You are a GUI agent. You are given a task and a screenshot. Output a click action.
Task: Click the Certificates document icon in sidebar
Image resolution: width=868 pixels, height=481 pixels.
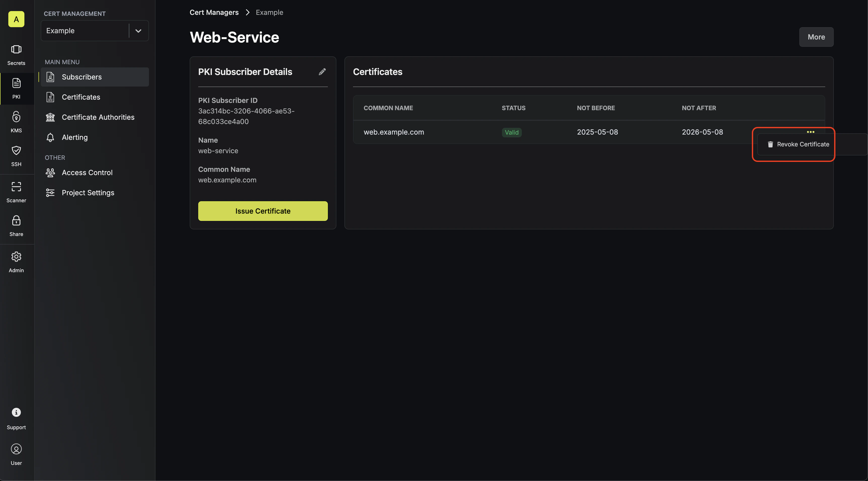pyautogui.click(x=50, y=97)
